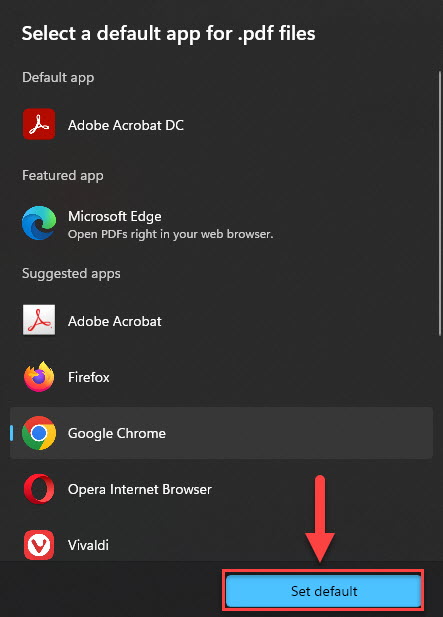
Task: Select the highlighted Google Chrome row
Action: click(222, 433)
